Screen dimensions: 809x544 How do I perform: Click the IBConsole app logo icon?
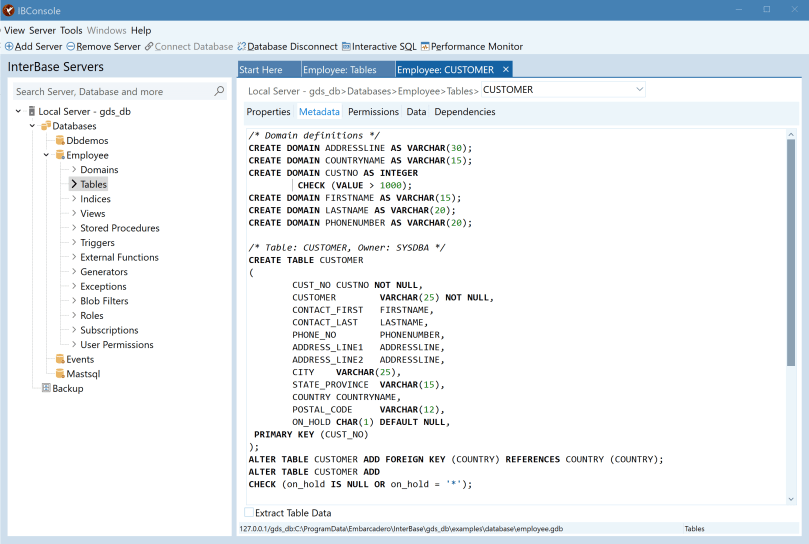click(9, 10)
